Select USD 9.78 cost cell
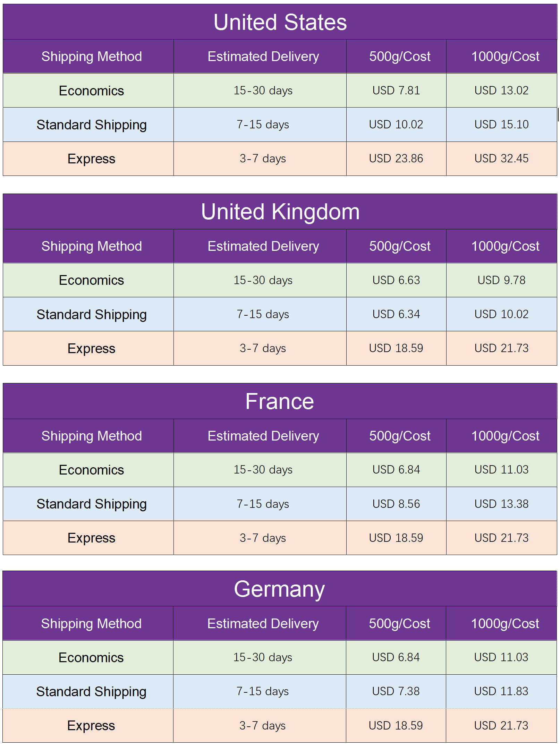This screenshot has height=751, width=560. (x=502, y=280)
